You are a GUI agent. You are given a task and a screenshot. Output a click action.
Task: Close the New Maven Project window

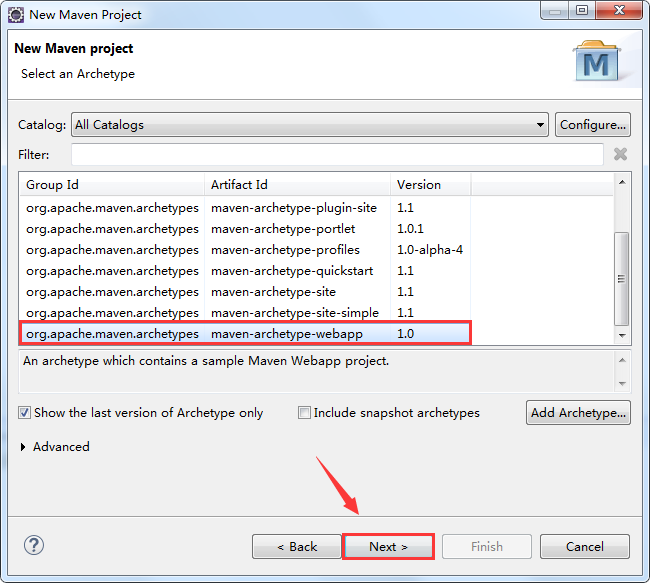click(619, 10)
